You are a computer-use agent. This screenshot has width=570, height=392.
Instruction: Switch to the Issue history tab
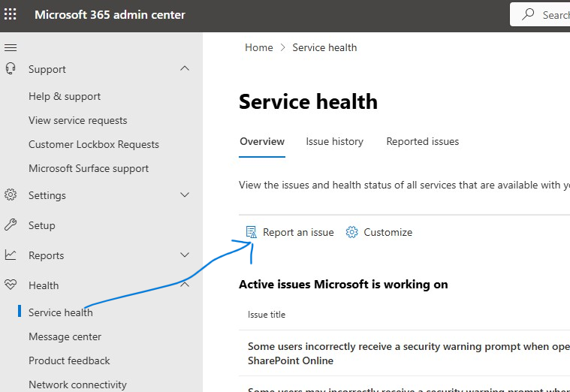tap(334, 141)
